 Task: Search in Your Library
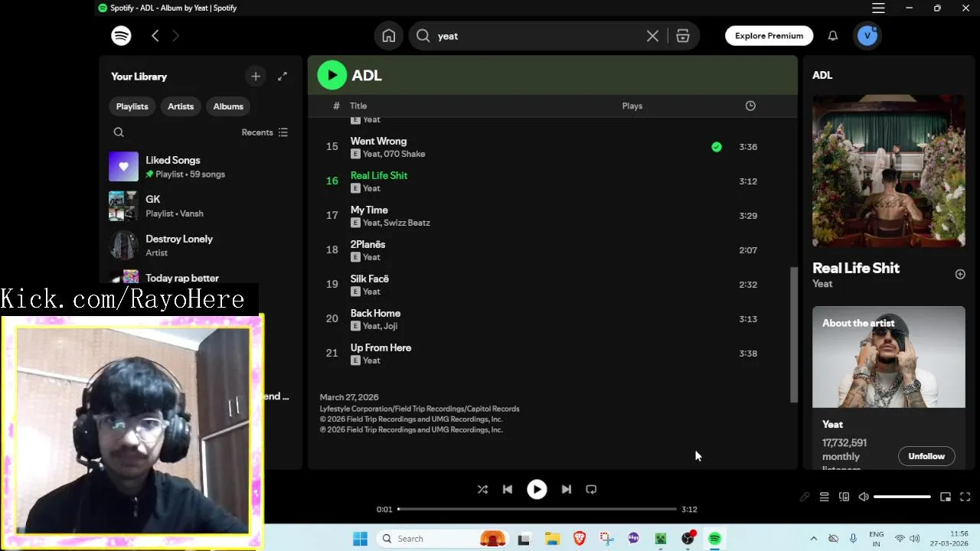tap(119, 132)
